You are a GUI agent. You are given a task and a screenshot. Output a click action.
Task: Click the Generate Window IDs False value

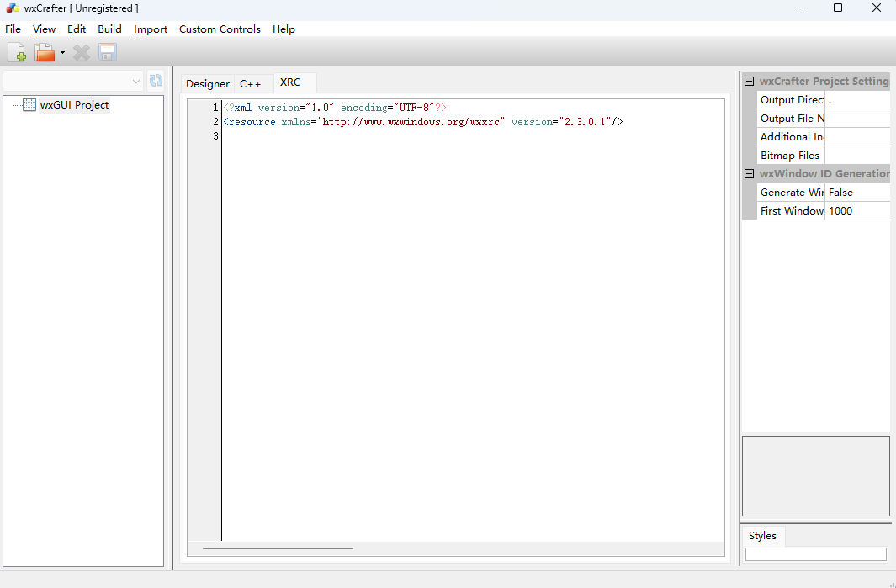pos(856,193)
